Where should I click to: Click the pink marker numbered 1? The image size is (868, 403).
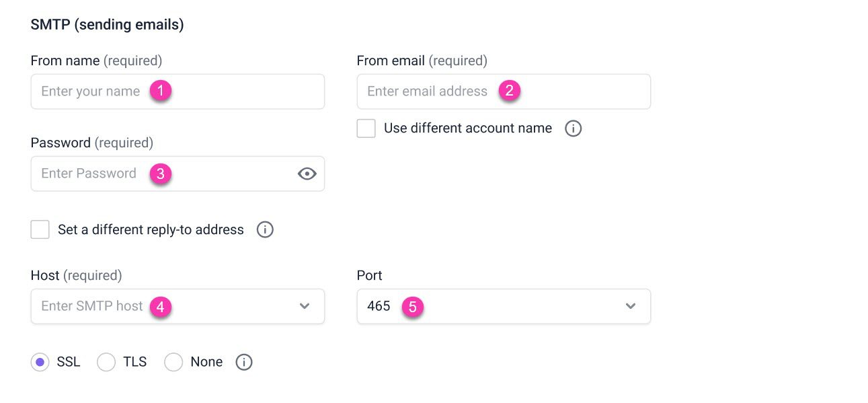click(x=159, y=91)
